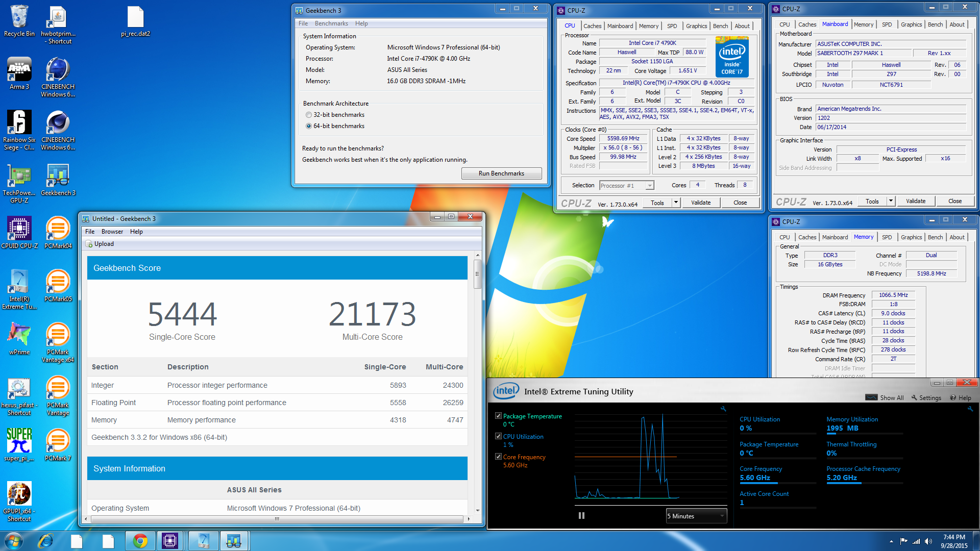This screenshot has height=551, width=980.
Task: Select the 64-bit benchmarks radio button
Action: tap(308, 126)
